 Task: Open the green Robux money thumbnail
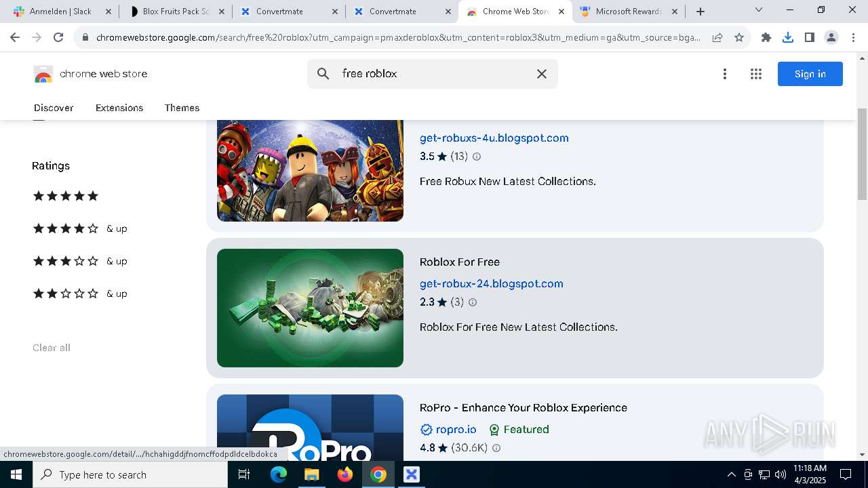[x=310, y=308]
